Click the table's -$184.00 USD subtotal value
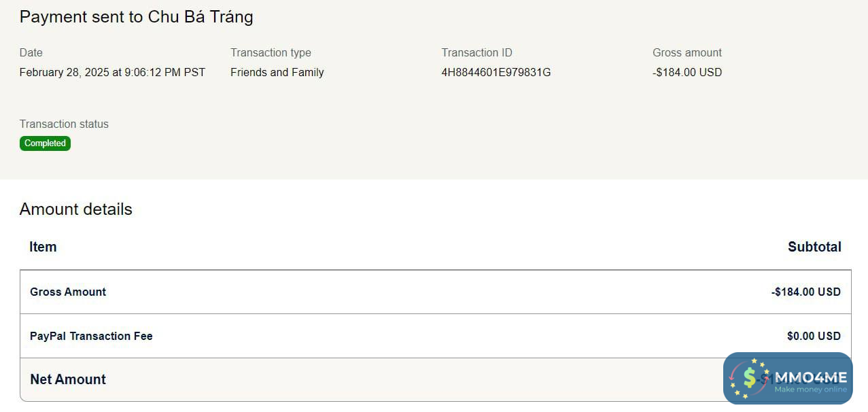Image resolution: width=868 pixels, height=412 pixels. (805, 292)
